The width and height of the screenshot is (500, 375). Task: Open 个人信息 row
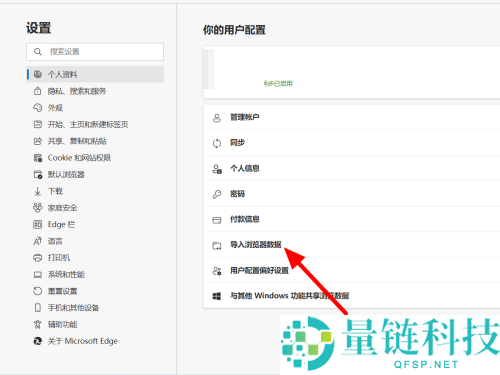[352, 168]
